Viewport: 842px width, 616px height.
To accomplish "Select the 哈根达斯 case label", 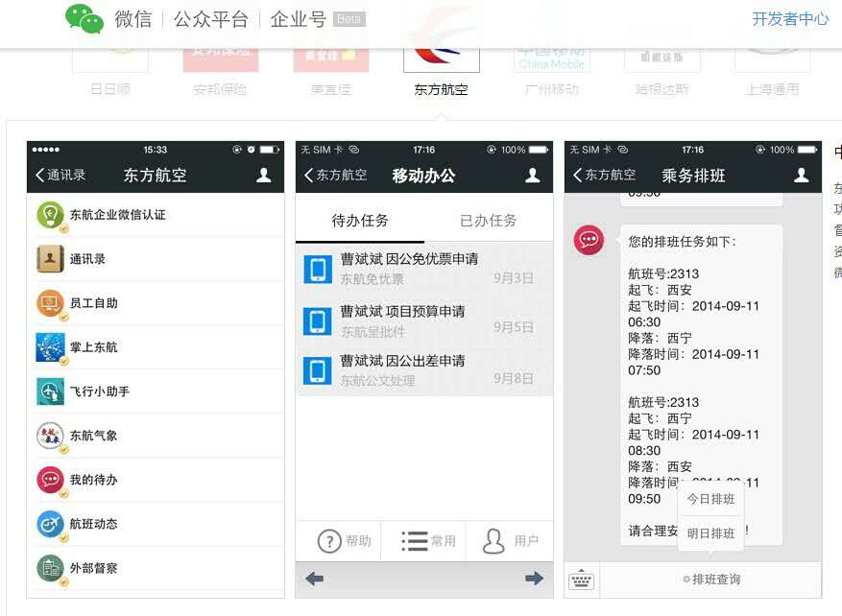I will click(662, 89).
